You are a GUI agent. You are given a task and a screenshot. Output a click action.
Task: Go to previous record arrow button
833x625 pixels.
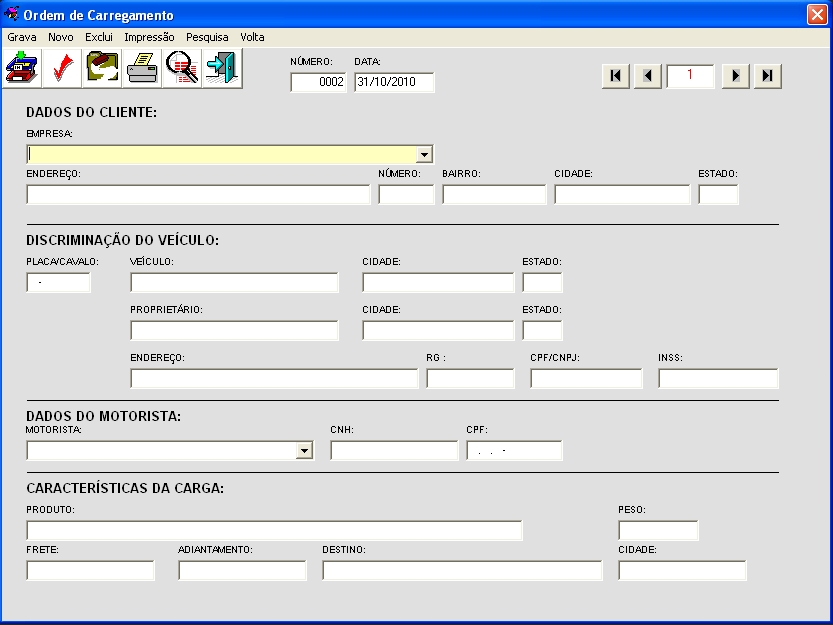[648, 76]
